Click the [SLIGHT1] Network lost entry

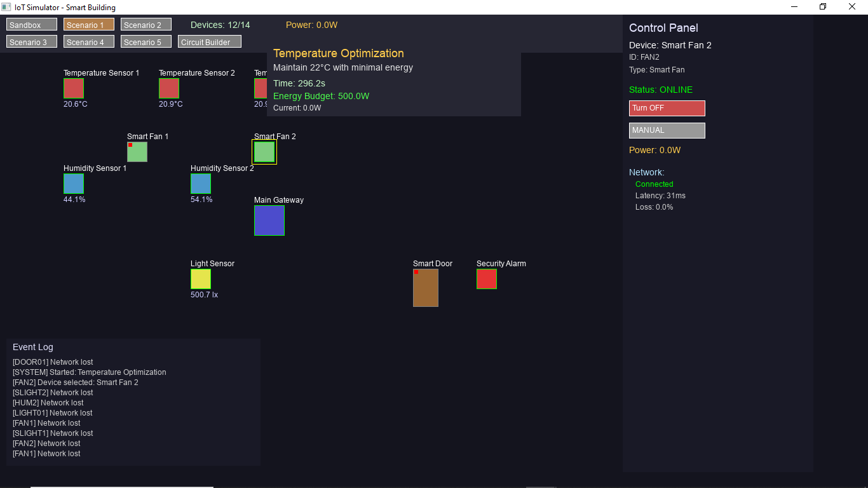click(53, 433)
